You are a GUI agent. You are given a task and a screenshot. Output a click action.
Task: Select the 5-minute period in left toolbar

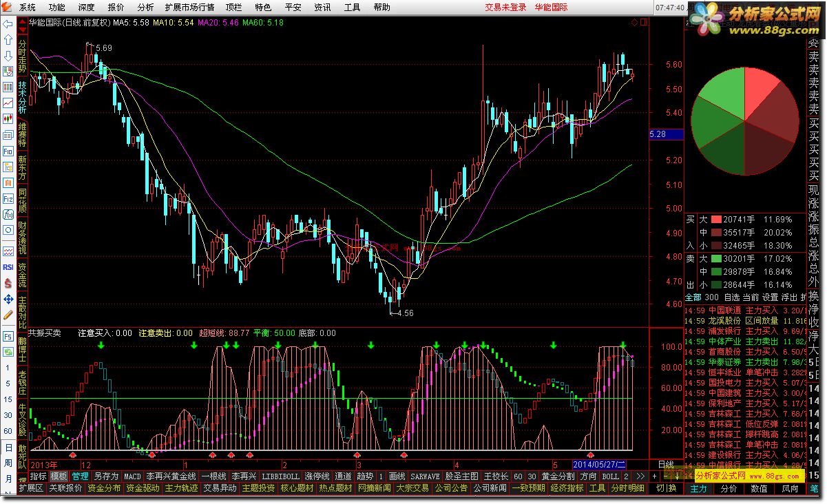8,384
